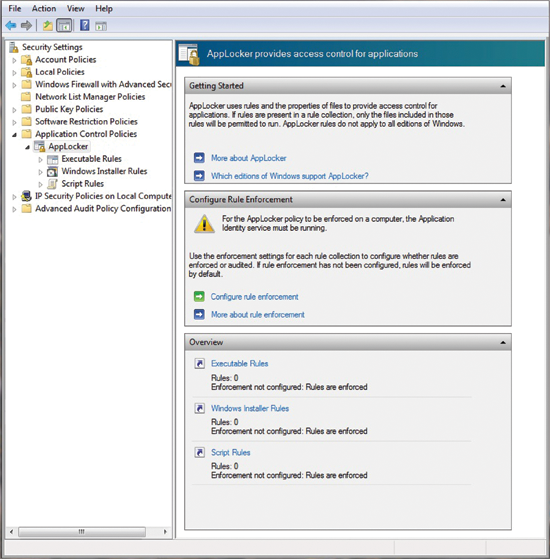Viewport: 550px width, 559px height.
Task: Open the Executable Rules overview link
Action: (240, 363)
